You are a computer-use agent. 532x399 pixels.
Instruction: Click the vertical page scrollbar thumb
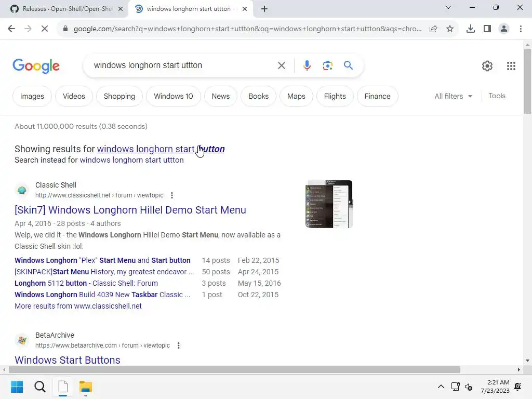click(x=527, y=82)
